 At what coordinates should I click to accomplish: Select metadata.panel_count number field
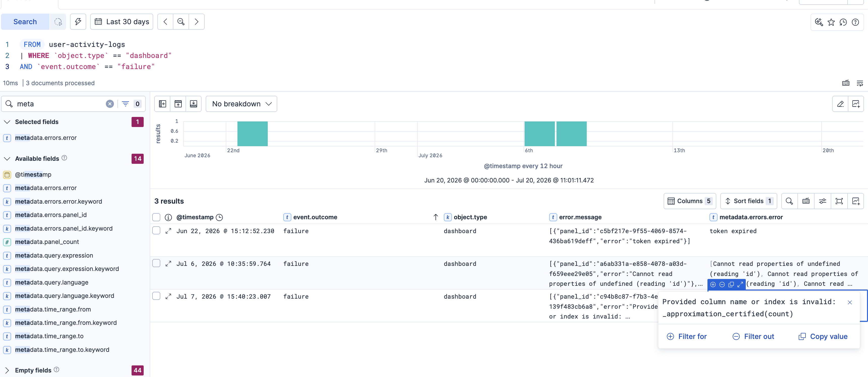tap(47, 242)
